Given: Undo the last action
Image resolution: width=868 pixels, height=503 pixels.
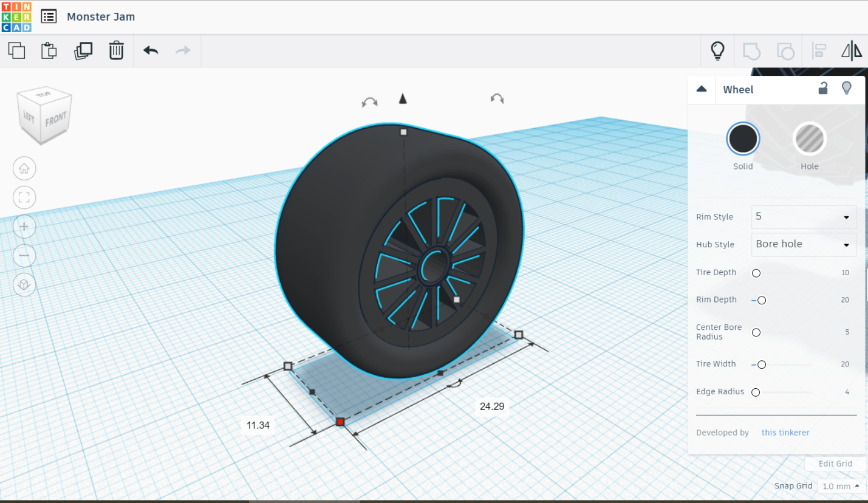Looking at the screenshot, I should click(151, 50).
